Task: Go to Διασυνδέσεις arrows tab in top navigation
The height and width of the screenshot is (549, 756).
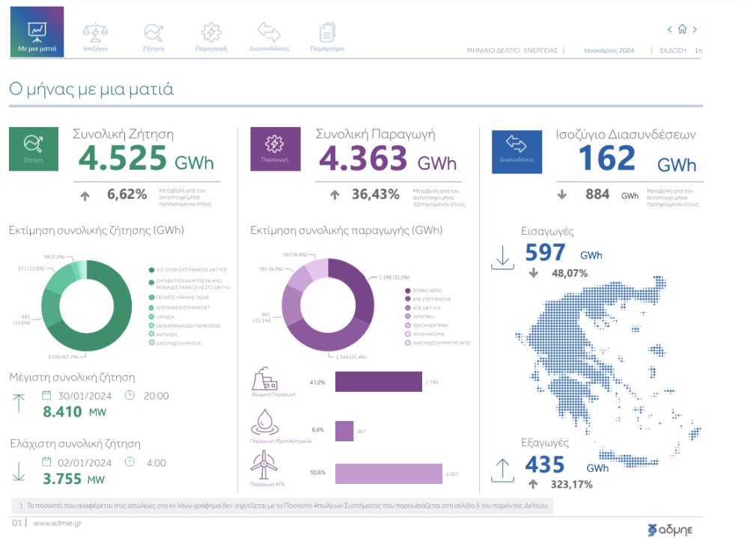Action: (269, 37)
